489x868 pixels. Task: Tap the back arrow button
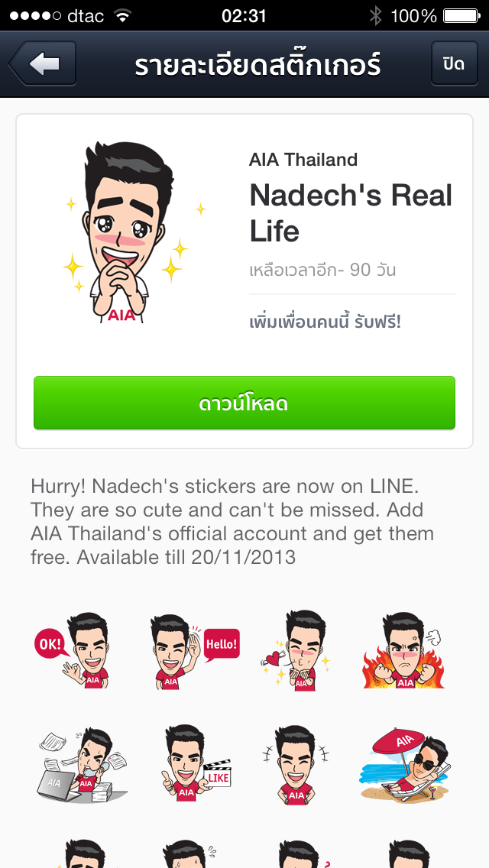[43, 63]
